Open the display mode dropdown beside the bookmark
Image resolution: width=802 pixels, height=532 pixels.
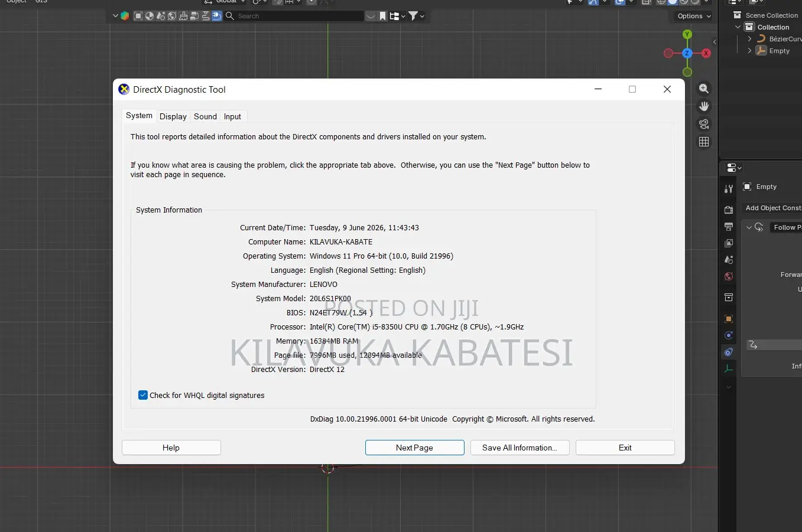click(x=397, y=16)
